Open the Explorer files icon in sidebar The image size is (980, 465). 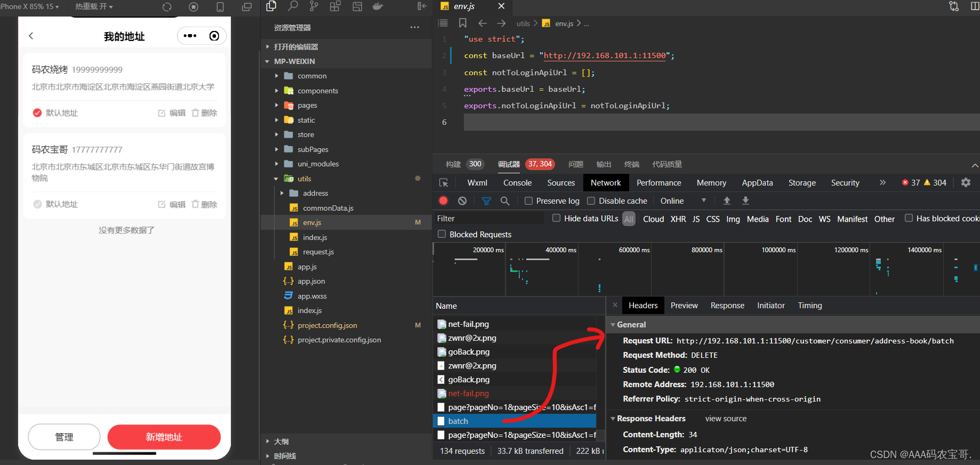click(271, 6)
